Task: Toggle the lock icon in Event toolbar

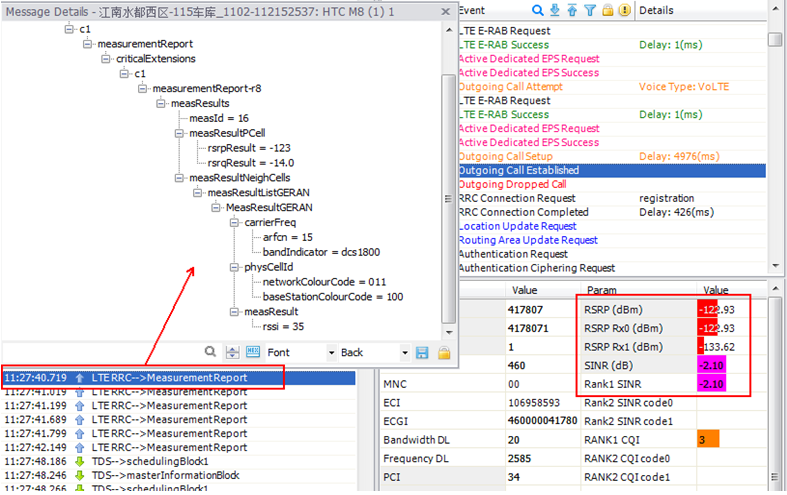Action: coord(607,10)
